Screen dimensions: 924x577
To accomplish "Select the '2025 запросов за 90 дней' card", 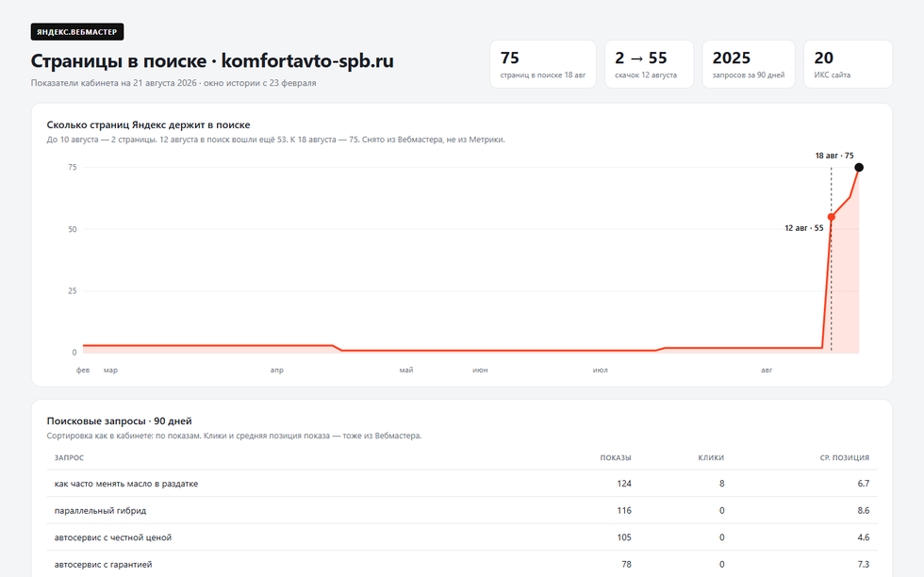I will (749, 64).
